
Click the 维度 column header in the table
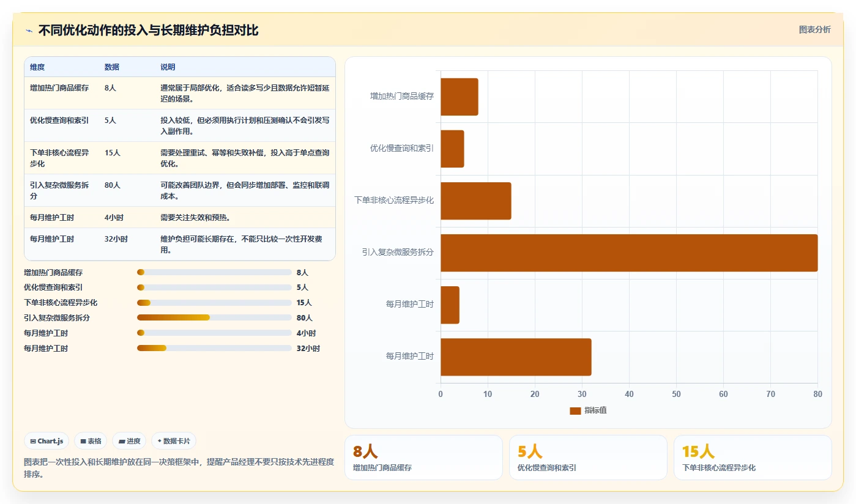tap(37, 67)
